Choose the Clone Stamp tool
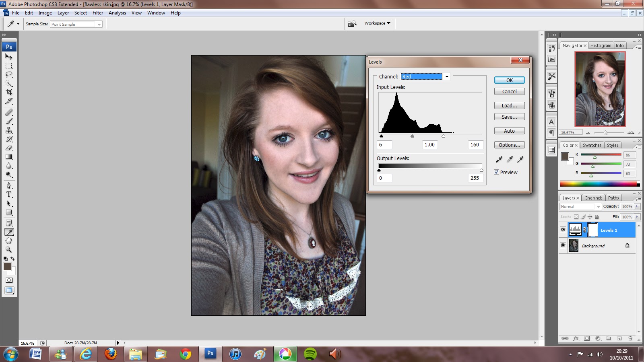 (x=9, y=130)
